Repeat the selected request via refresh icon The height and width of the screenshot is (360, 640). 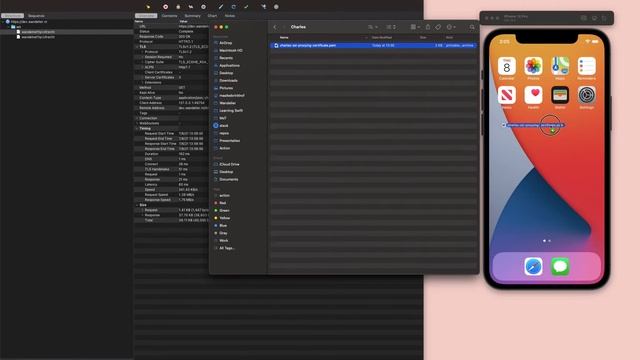click(233, 7)
